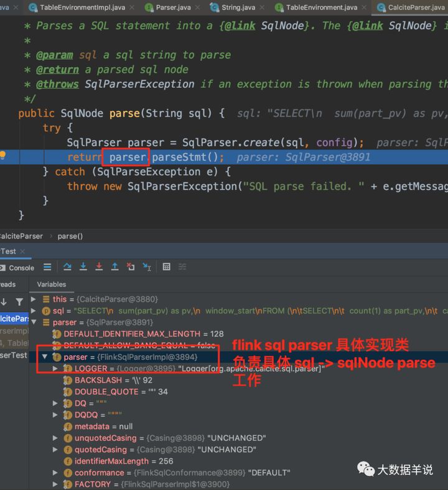Click the red Force Step Into icon
448x490 pixels.
(x=99, y=266)
